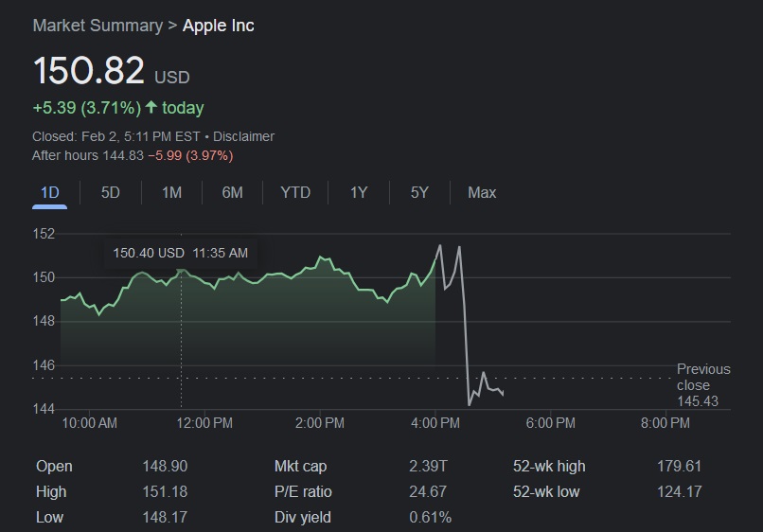The image size is (763, 532).
Task: Click the green up arrow beside today
Action: [x=151, y=108]
